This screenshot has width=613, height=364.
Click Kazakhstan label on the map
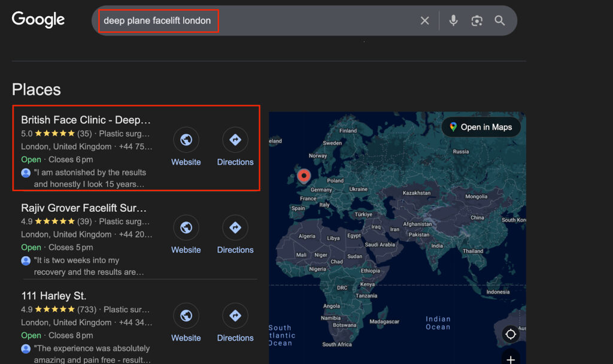coord(417,193)
